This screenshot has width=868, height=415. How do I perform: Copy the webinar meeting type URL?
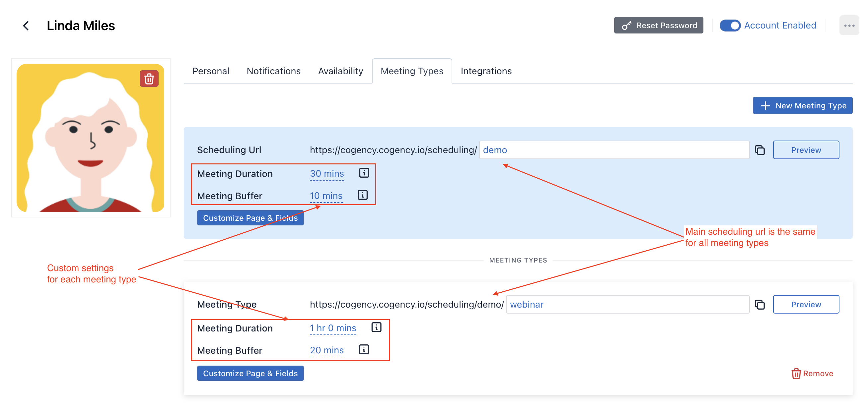(x=760, y=305)
